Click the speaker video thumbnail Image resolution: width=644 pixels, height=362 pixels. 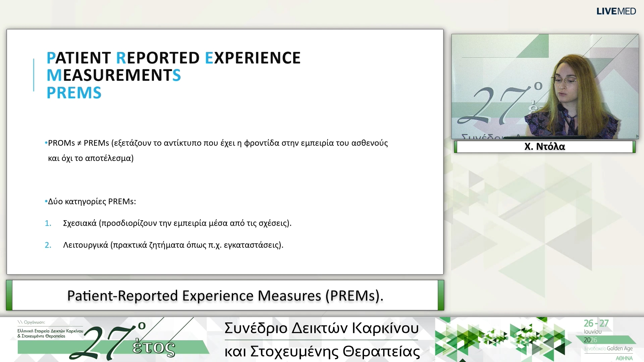click(545, 86)
